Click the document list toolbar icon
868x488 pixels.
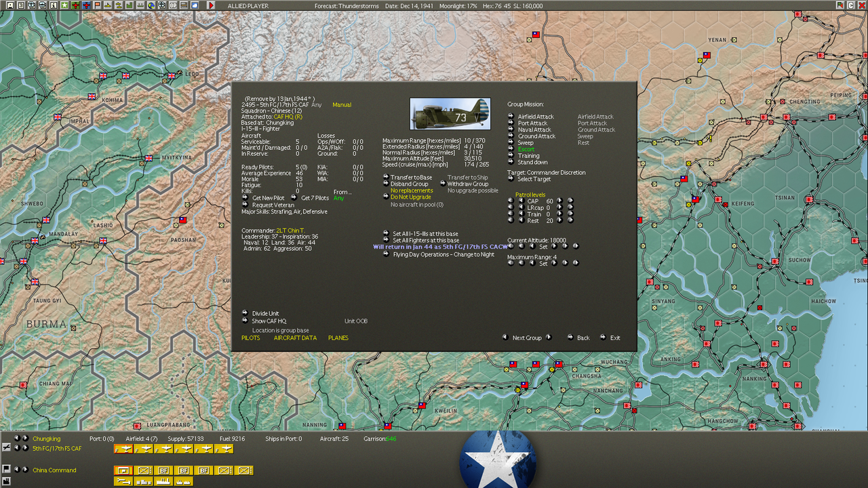tap(21, 5)
